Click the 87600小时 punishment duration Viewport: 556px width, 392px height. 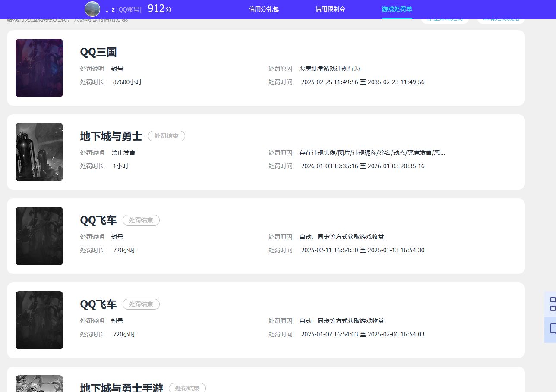pyautogui.click(x=127, y=82)
